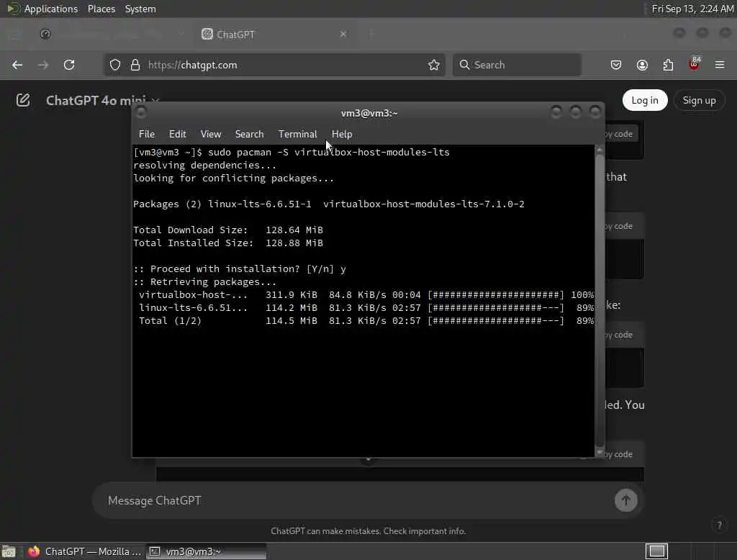Viewport: 737px width, 560px height.
Task: Switch to the ChatGPT browser tab
Action: point(275,35)
